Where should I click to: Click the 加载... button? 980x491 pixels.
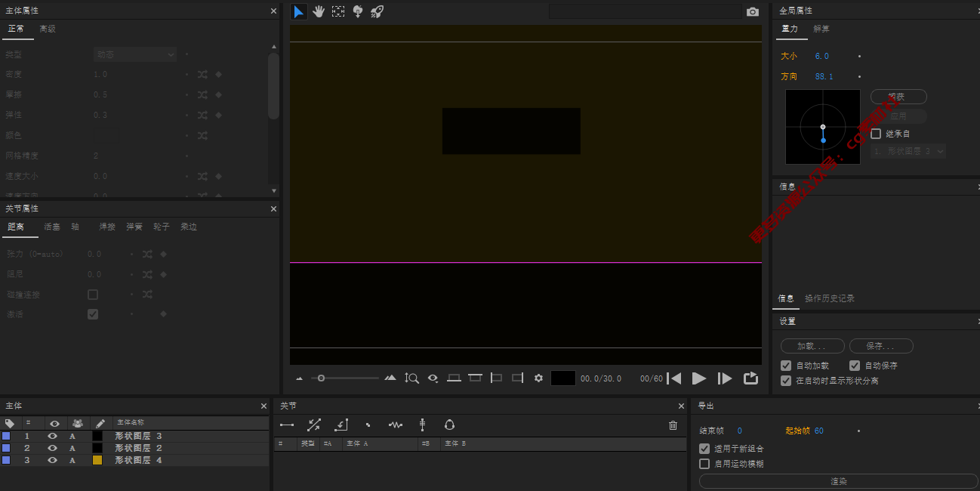811,346
